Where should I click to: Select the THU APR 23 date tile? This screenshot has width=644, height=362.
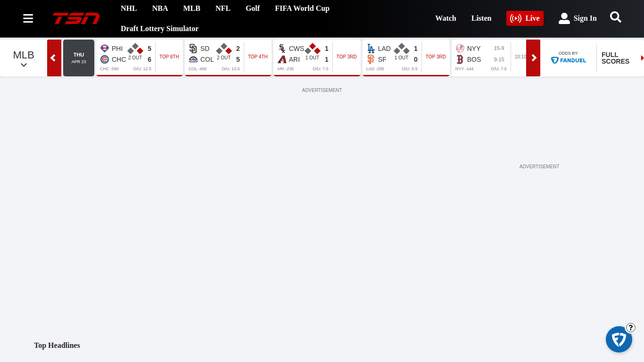(79, 58)
